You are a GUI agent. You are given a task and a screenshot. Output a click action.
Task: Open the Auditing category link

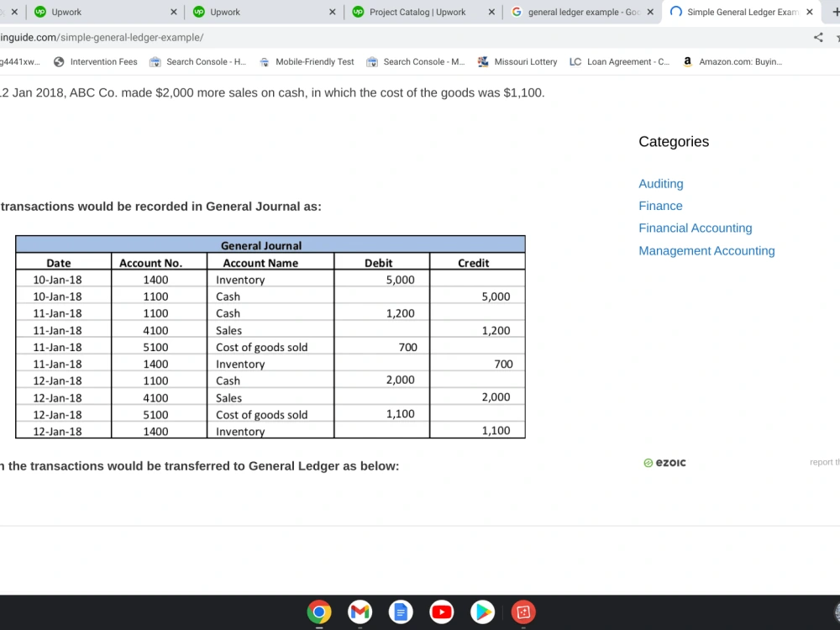(660, 184)
